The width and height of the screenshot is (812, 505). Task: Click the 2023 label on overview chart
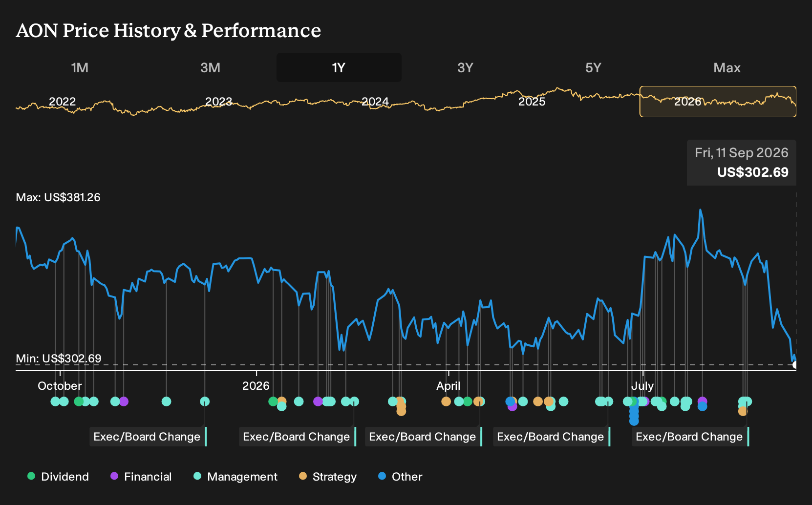pos(218,102)
